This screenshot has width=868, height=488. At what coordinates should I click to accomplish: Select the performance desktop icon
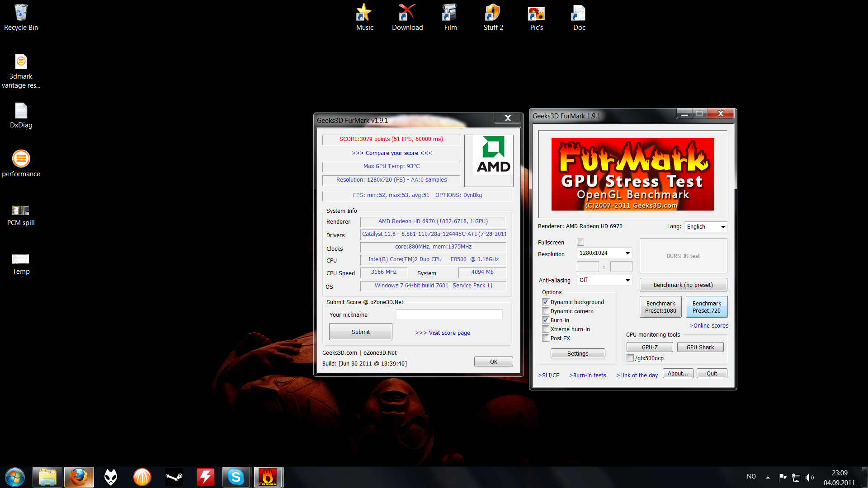tap(21, 164)
